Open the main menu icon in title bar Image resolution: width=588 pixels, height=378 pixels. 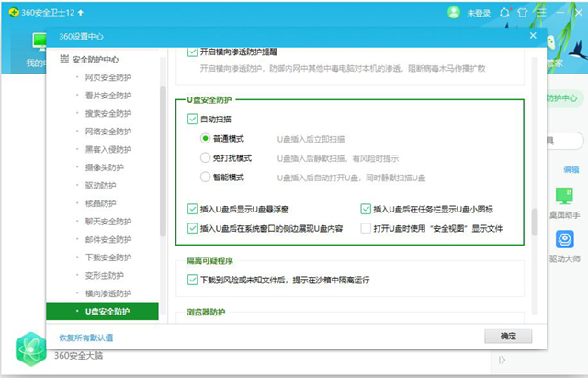[542, 13]
